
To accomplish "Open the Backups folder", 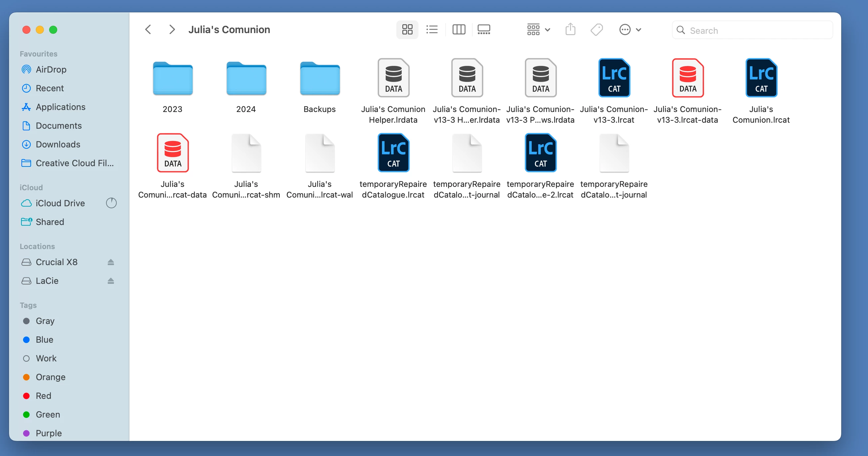I will (319, 79).
